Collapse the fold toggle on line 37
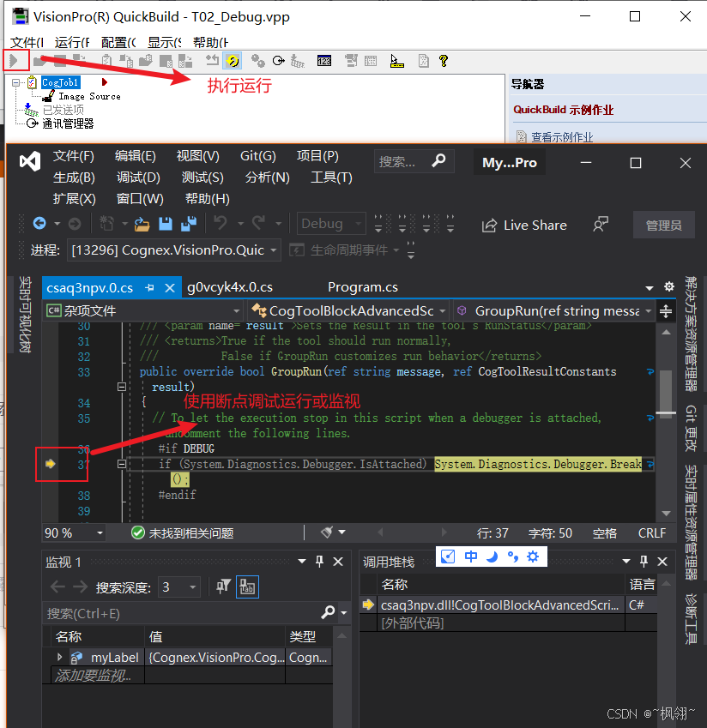The width and height of the screenshot is (707, 728). (x=122, y=464)
